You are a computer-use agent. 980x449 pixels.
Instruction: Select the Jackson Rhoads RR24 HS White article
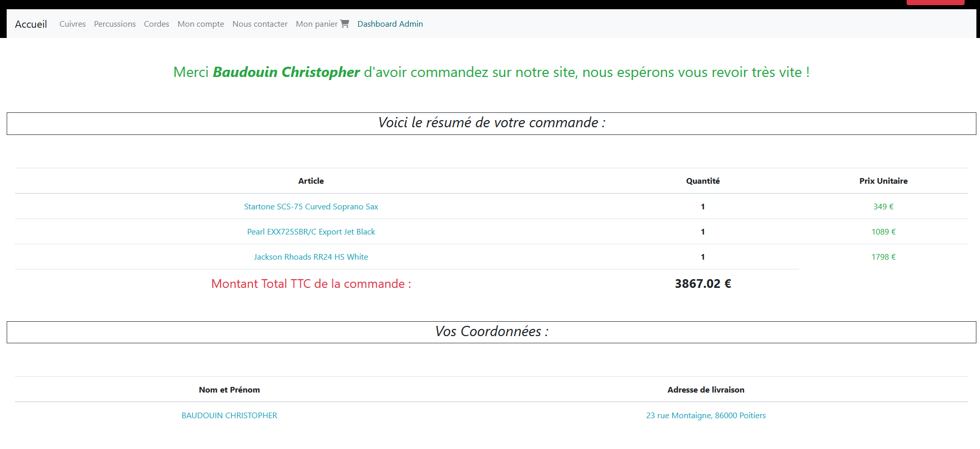[311, 257]
